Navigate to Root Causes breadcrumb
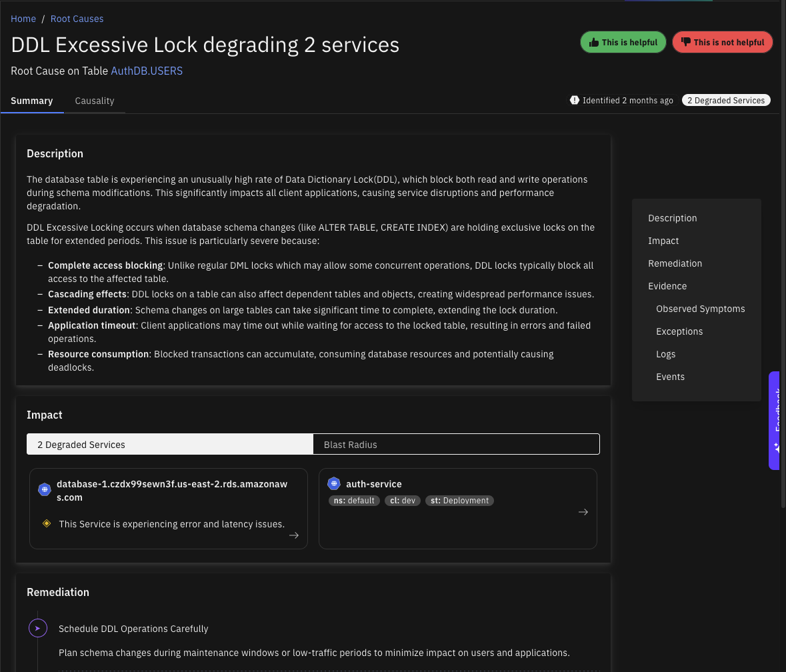Screen dimensions: 786x672 coord(77,19)
